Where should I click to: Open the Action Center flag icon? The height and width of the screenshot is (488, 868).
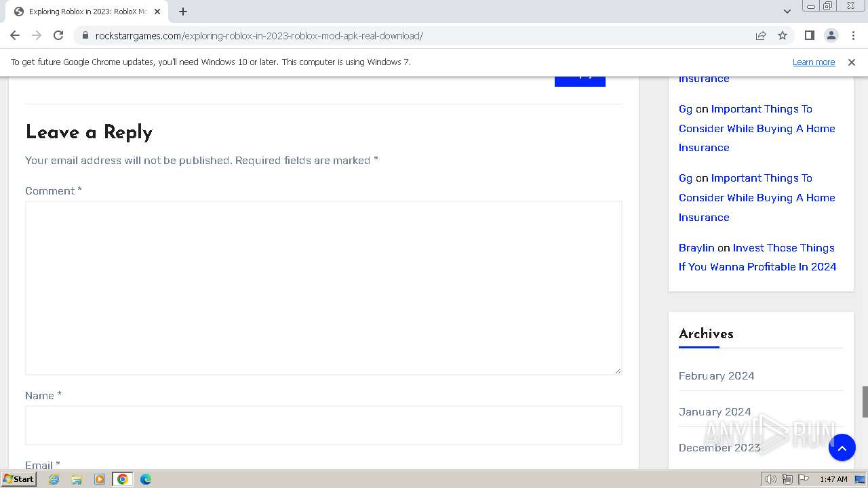pyautogui.click(x=804, y=479)
